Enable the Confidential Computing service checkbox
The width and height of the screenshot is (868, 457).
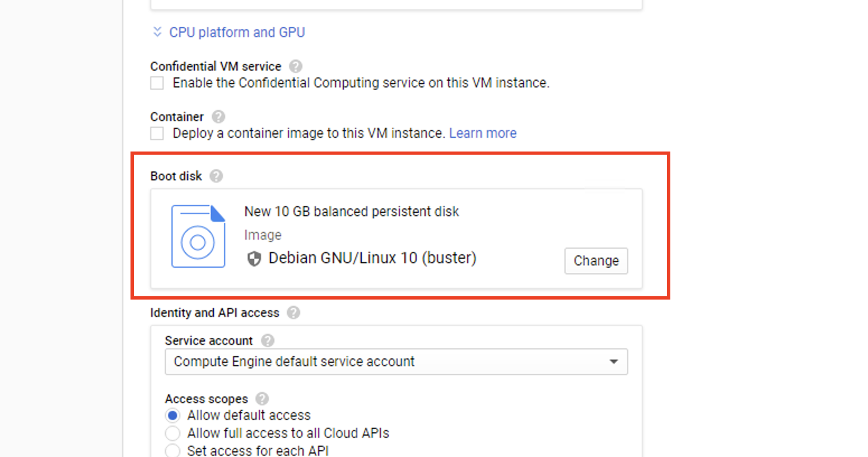click(157, 83)
